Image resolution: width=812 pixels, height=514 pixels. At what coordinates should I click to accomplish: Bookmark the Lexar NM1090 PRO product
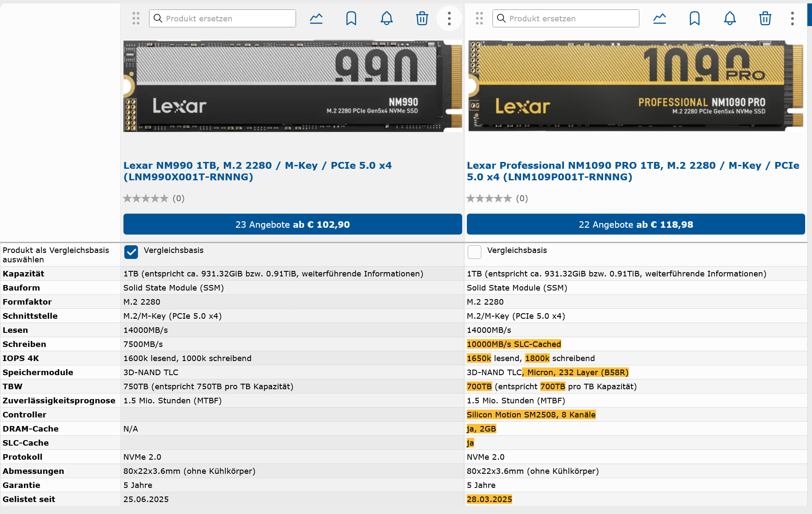[695, 18]
